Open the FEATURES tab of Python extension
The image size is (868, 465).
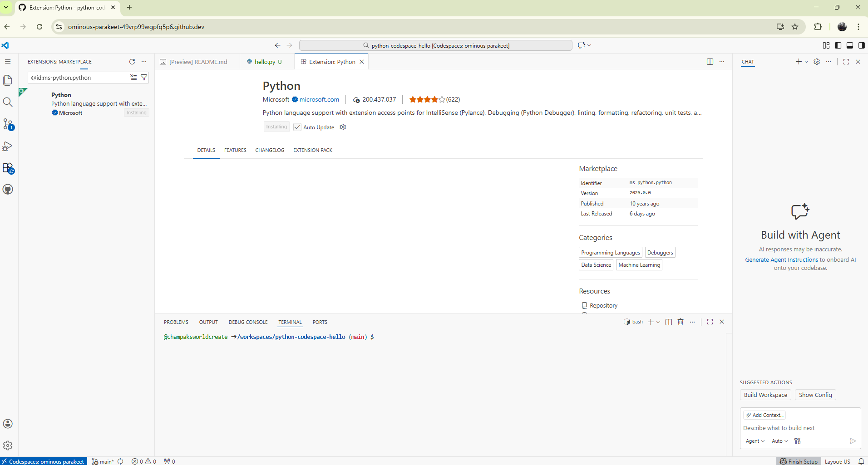[235, 150]
